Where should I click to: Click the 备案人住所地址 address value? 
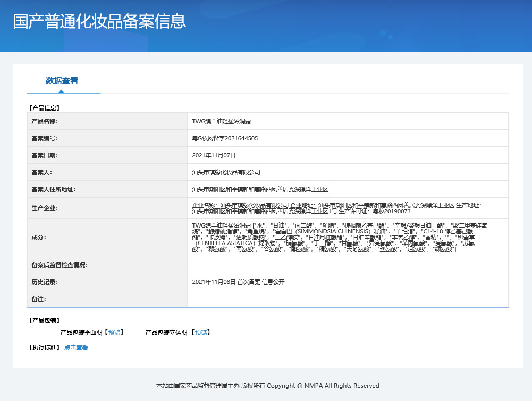260,189
